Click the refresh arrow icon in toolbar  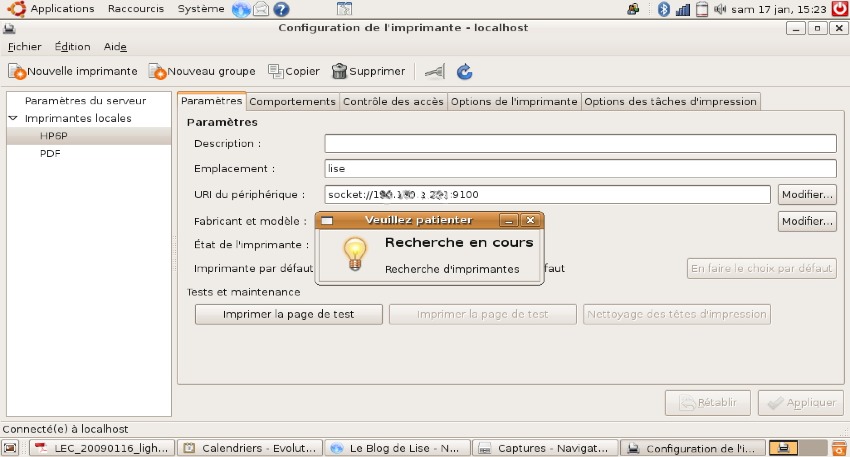[464, 71]
